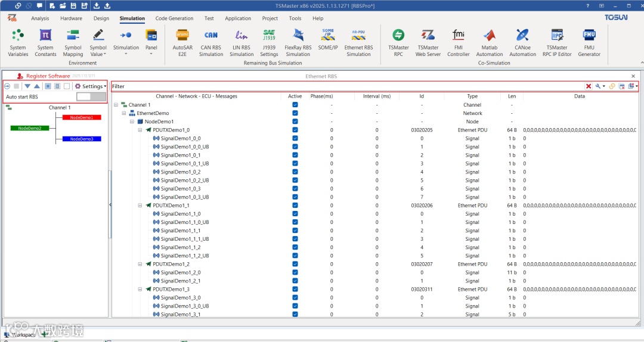Uncheck Active for SignalDemo1_3_1

[295, 314]
